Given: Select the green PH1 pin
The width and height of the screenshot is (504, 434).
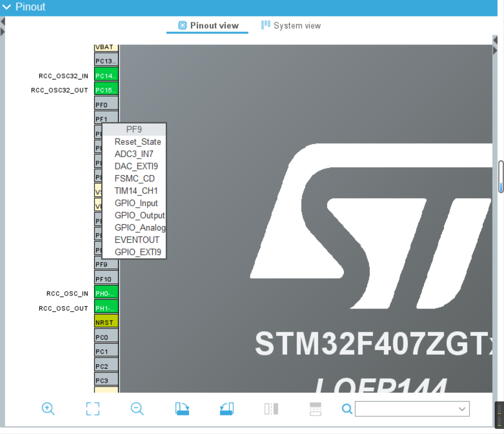Looking at the screenshot, I should coord(106,307).
